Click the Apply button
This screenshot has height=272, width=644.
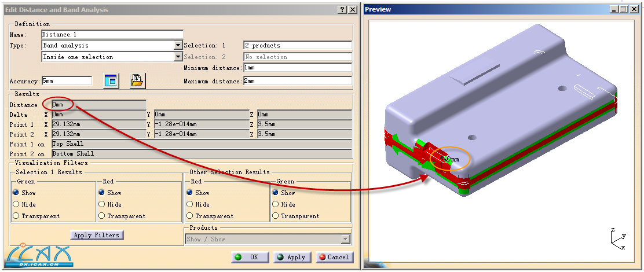pos(292,257)
